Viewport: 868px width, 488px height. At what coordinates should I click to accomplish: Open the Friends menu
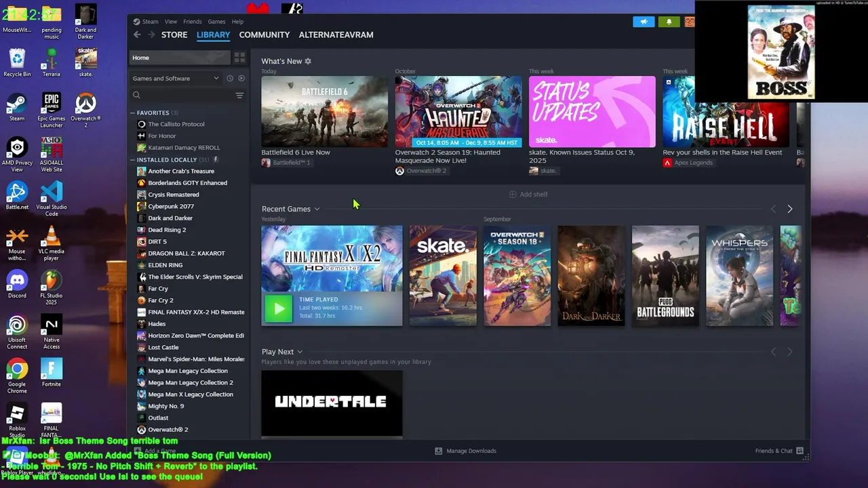point(192,22)
